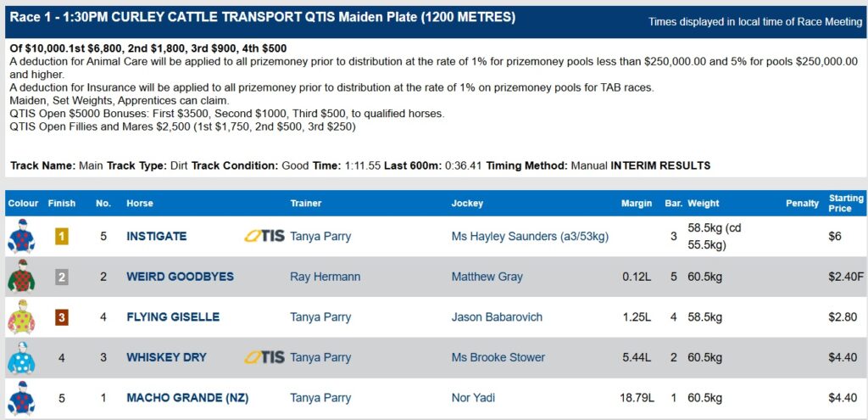Open jockey Matthew Gray's profile
Viewport: 868px width, 420px height.
click(487, 277)
